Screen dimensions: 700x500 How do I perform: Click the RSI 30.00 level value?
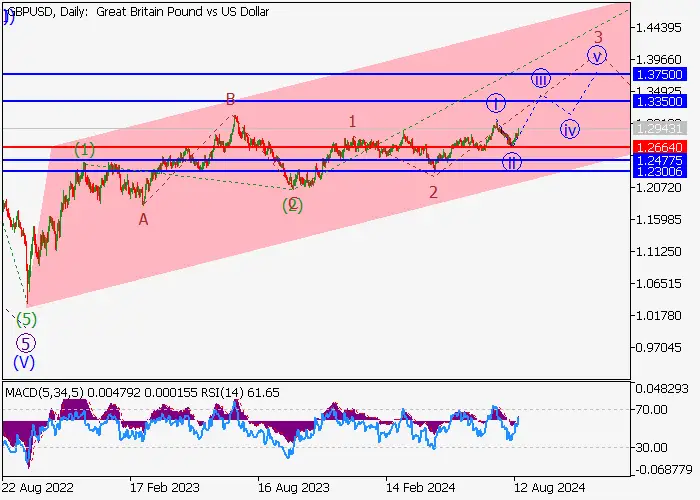click(x=651, y=447)
